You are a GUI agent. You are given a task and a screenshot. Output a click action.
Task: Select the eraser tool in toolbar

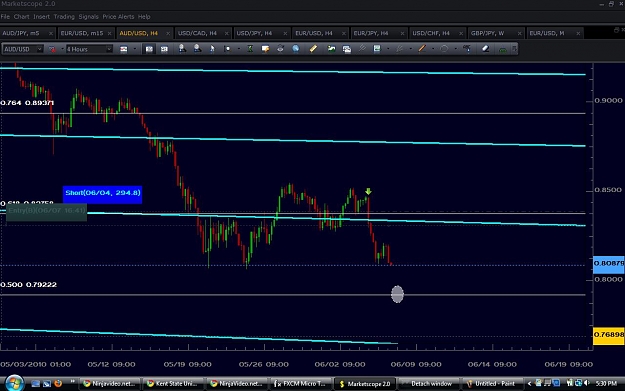click(485, 49)
